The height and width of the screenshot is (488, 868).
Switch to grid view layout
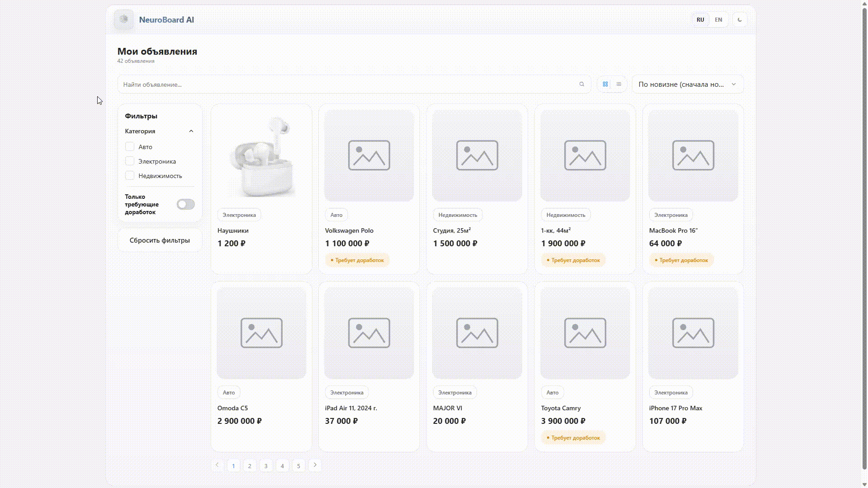605,84
